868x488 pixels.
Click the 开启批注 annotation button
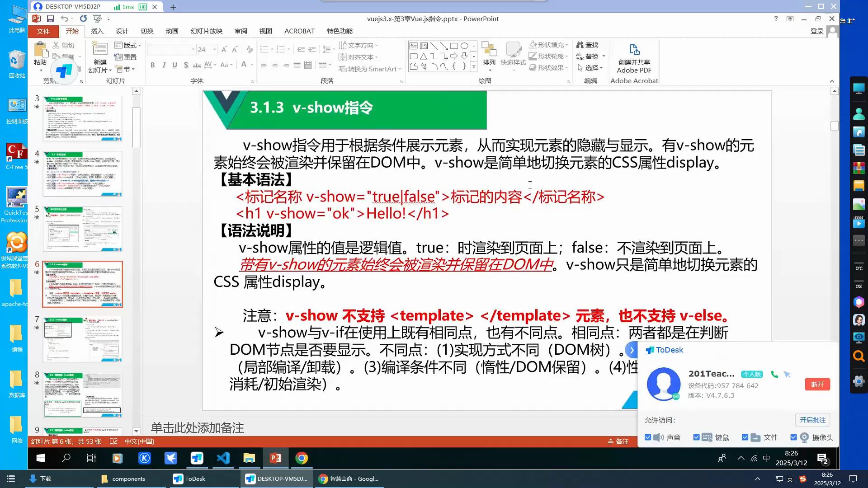[812, 420]
